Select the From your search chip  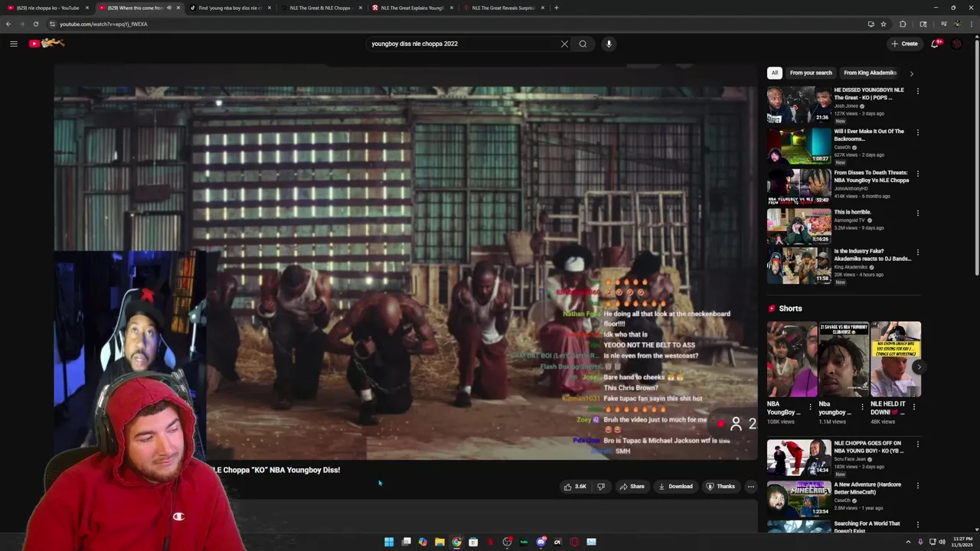tap(811, 73)
